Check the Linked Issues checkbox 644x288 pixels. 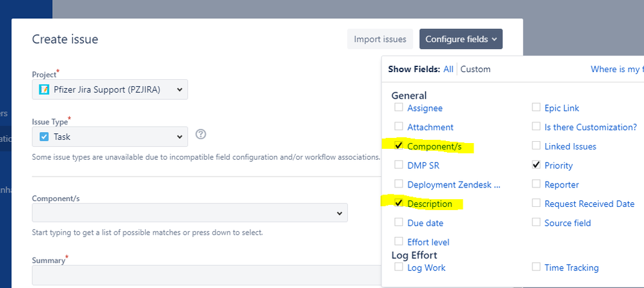pos(536,146)
